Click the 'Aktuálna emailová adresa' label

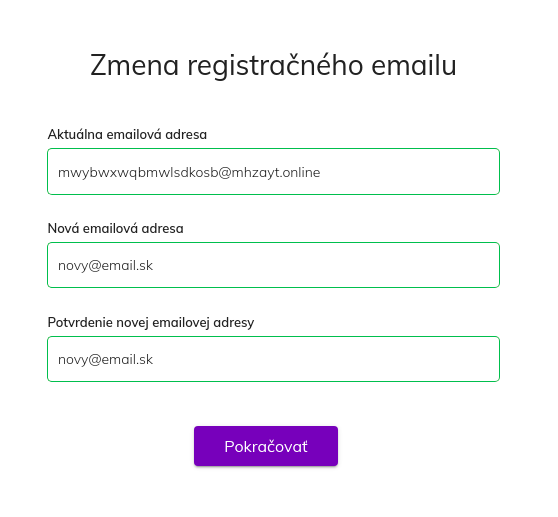pos(127,134)
